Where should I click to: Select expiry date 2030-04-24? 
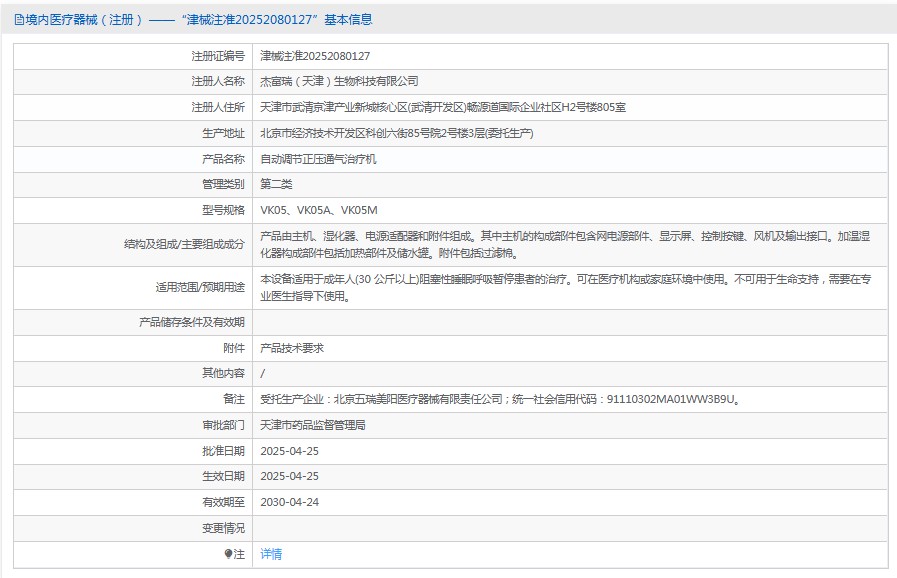click(x=289, y=502)
